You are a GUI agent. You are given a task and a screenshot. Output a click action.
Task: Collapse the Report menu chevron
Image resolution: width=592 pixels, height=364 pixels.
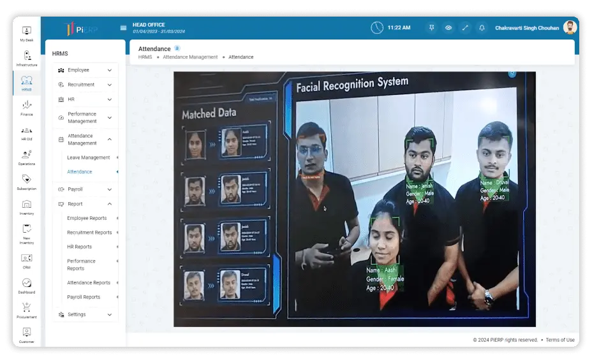(110, 204)
